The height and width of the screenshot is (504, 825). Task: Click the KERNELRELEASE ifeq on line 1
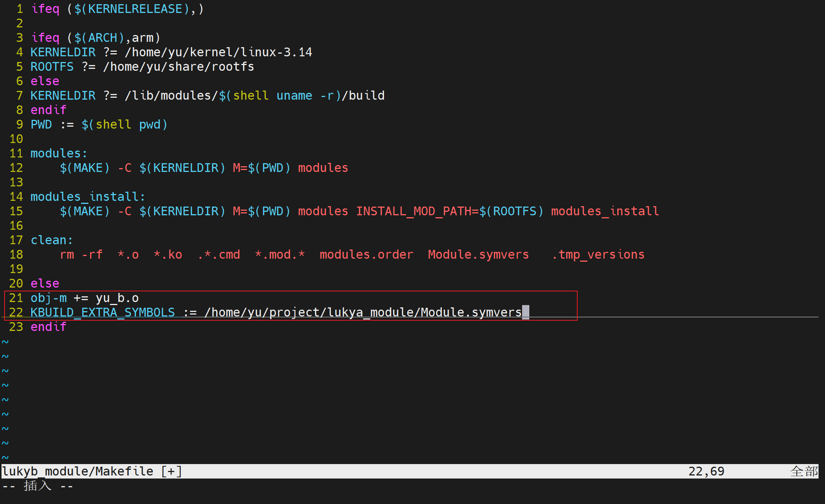[x=45, y=9]
